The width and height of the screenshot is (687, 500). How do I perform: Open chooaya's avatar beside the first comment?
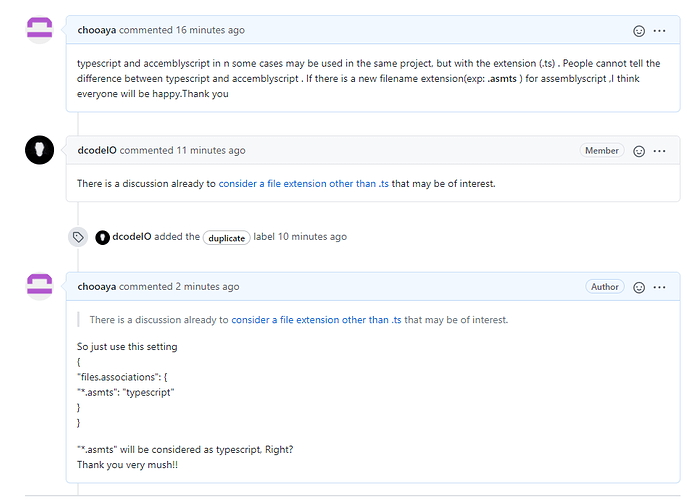39,30
